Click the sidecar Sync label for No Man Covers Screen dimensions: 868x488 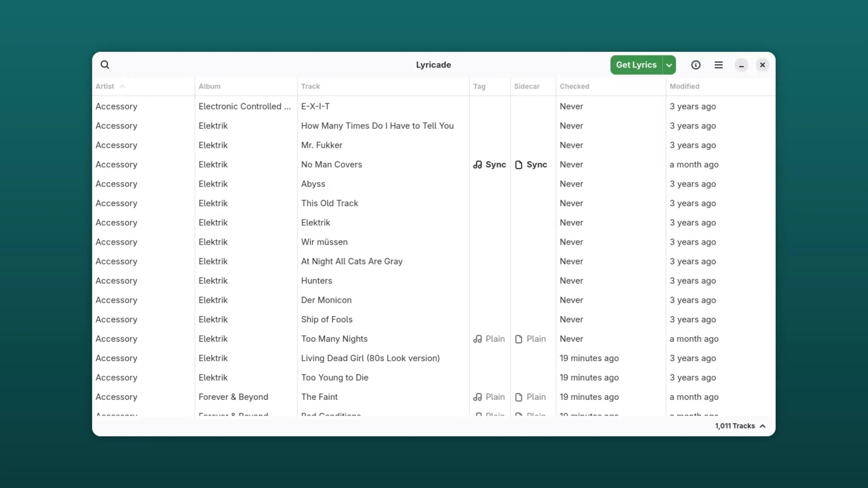pyautogui.click(x=537, y=164)
